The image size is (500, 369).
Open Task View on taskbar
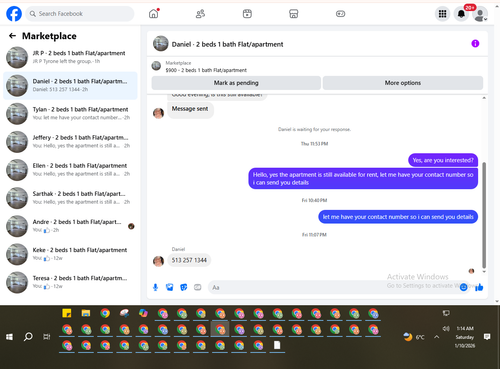click(47, 337)
